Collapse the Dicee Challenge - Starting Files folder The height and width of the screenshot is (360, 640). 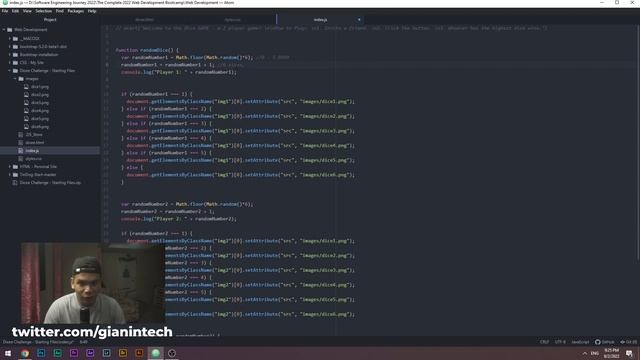tap(10, 71)
